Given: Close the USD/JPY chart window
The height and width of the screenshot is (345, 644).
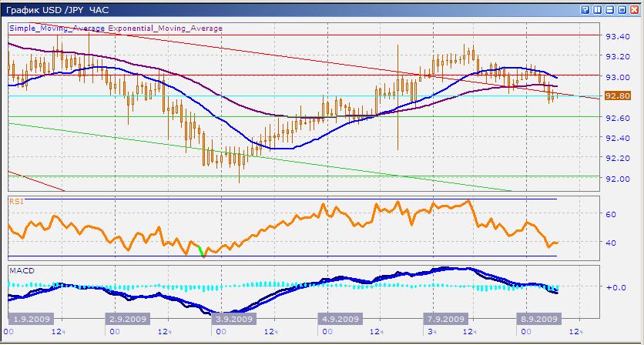Looking at the screenshot, I should pos(632,9).
